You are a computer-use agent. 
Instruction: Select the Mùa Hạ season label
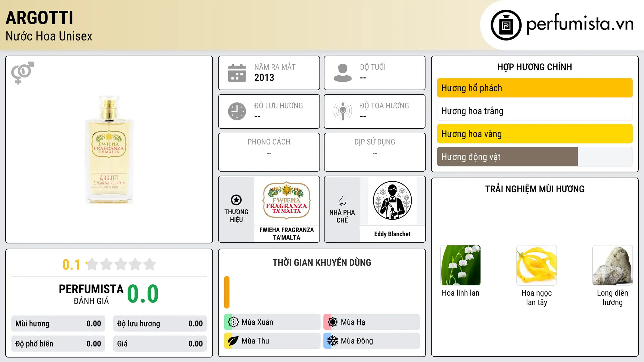353,322
